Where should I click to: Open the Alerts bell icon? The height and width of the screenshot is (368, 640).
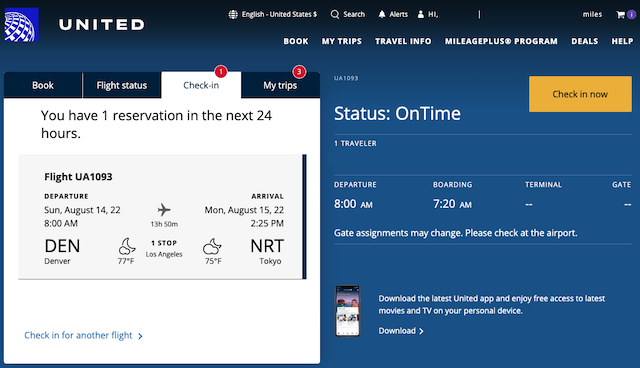point(382,14)
